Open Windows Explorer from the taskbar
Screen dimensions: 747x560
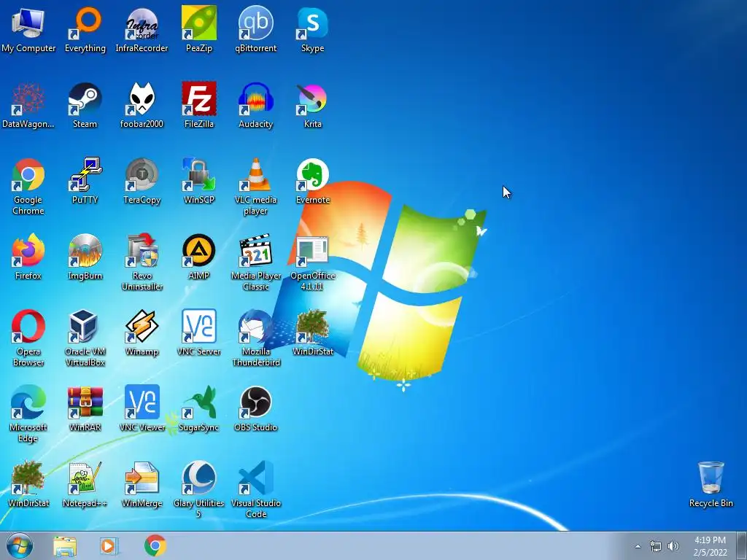65,545
